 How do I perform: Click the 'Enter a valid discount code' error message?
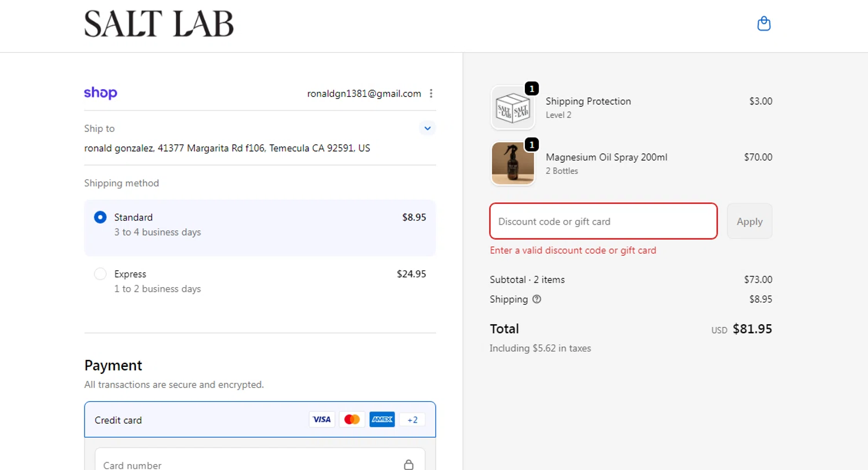coord(573,251)
